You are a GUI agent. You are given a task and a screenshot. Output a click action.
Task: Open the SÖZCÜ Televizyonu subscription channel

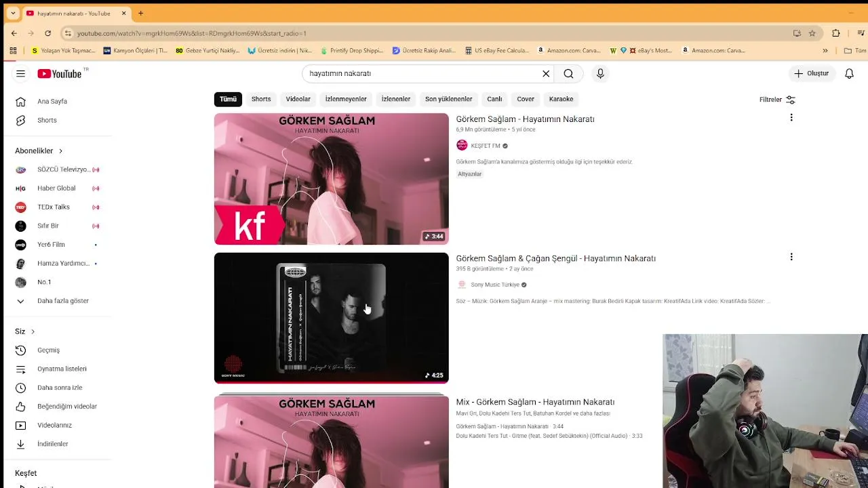58,169
